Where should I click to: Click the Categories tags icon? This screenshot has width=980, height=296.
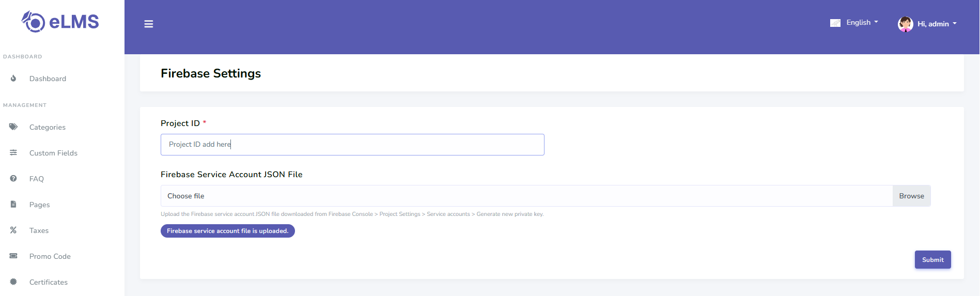click(13, 127)
